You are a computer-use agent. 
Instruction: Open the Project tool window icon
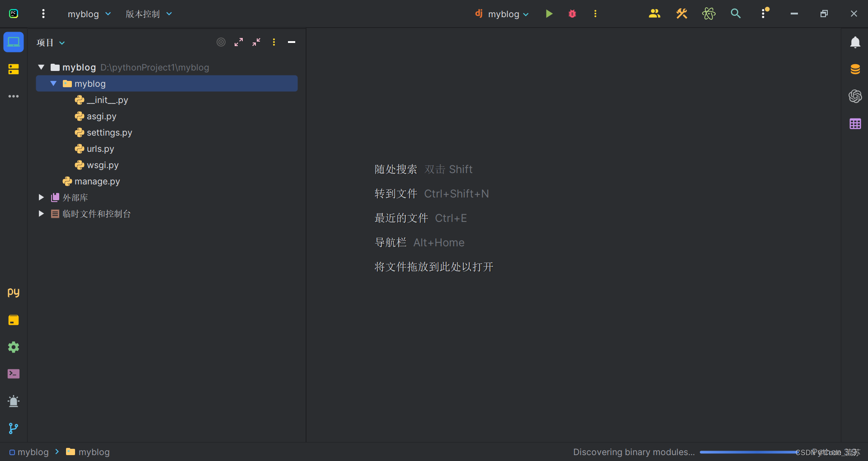(14, 42)
